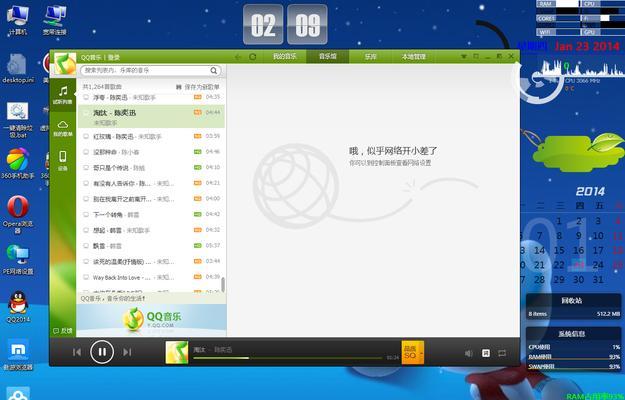The height and width of the screenshot is (400, 625).
Task: Open the main menu dropdown arrow in title bar
Action: click(x=464, y=57)
